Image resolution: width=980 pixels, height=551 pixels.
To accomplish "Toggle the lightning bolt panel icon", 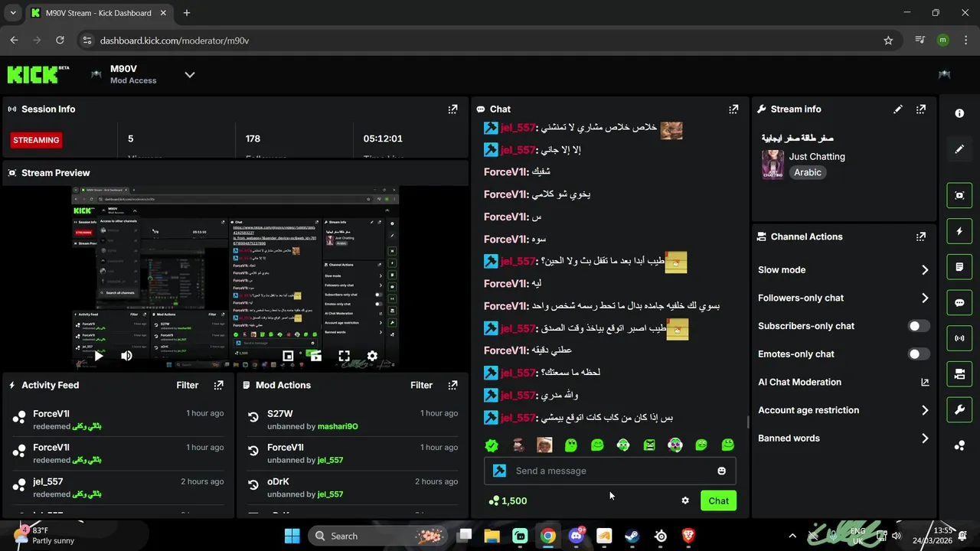I will point(959,231).
